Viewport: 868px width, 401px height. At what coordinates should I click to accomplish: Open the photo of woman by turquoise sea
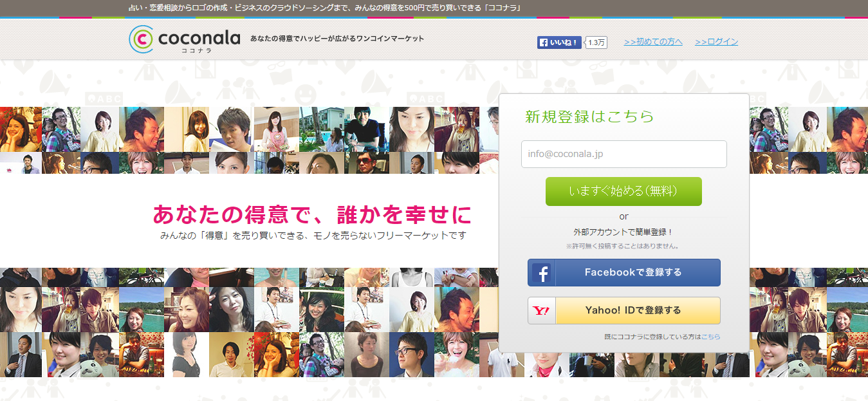pyautogui.click(x=141, y=309)
